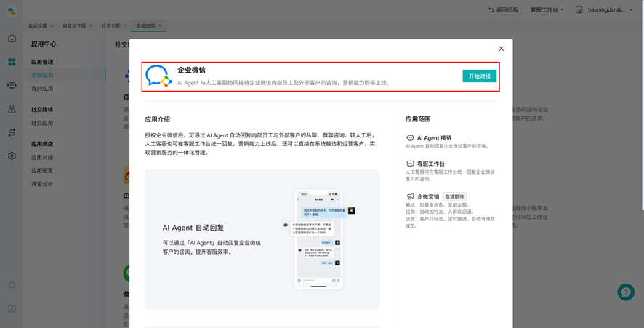Viewport: 644px width, 328px height.
Task: Close the 会话设置 tab
Action: coord(52,25)
